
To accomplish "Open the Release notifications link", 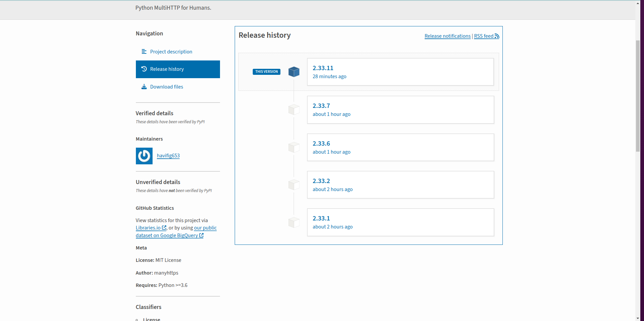I will tap(447, 36).
